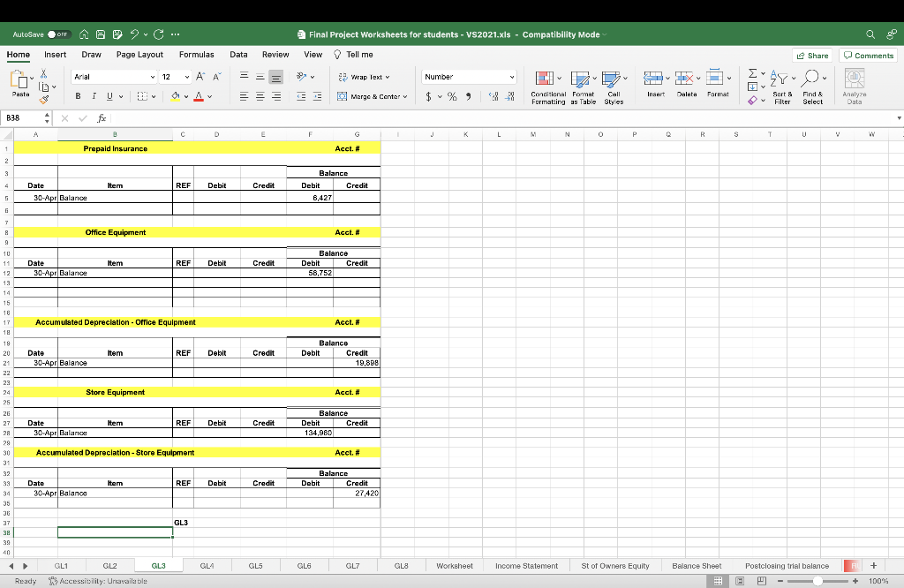
Task: Click the Percent Style icon
Action: pos(452,96)
